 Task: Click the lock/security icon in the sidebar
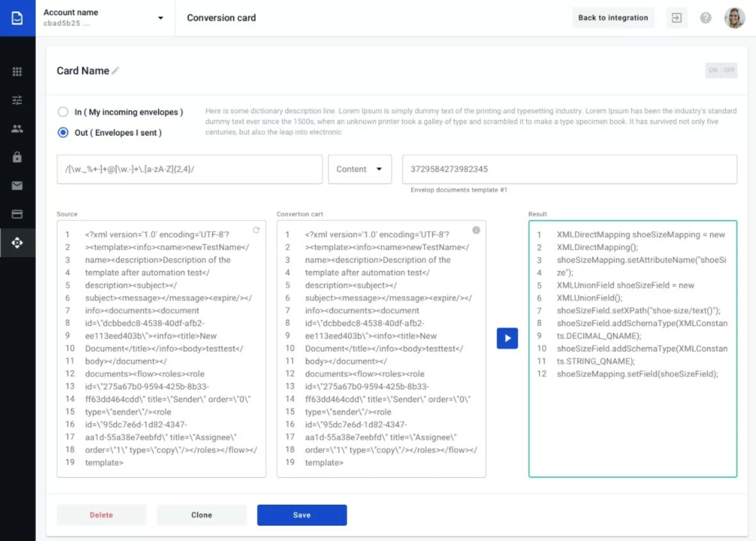(x=17, y=157)
